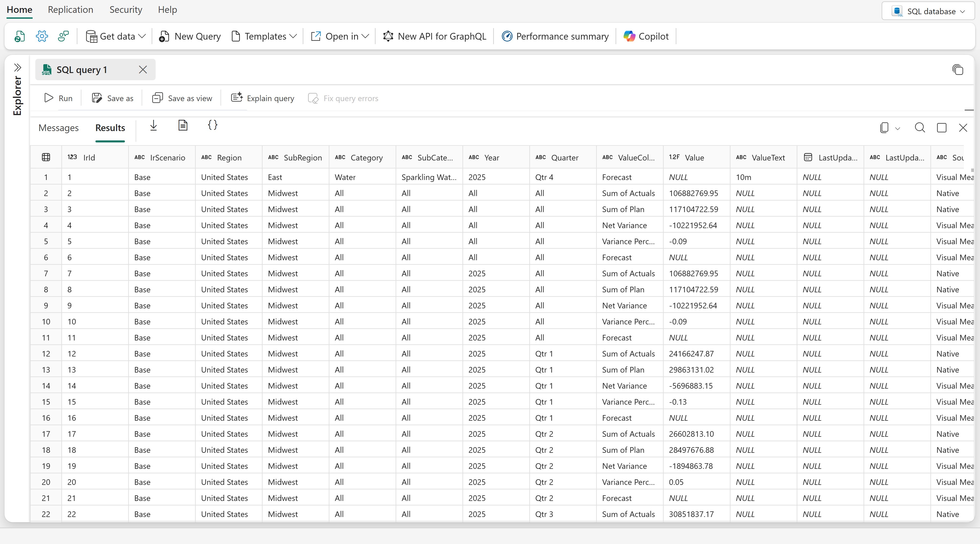Screen dimensions: 980x544
Task: Download the results as a file
Action: 154,125
